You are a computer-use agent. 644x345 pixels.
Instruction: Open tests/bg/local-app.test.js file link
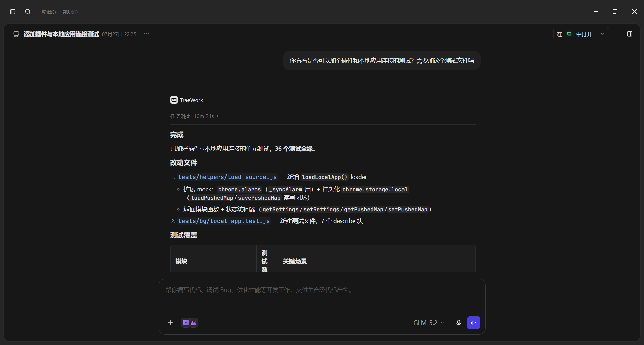tap(224, 221)
